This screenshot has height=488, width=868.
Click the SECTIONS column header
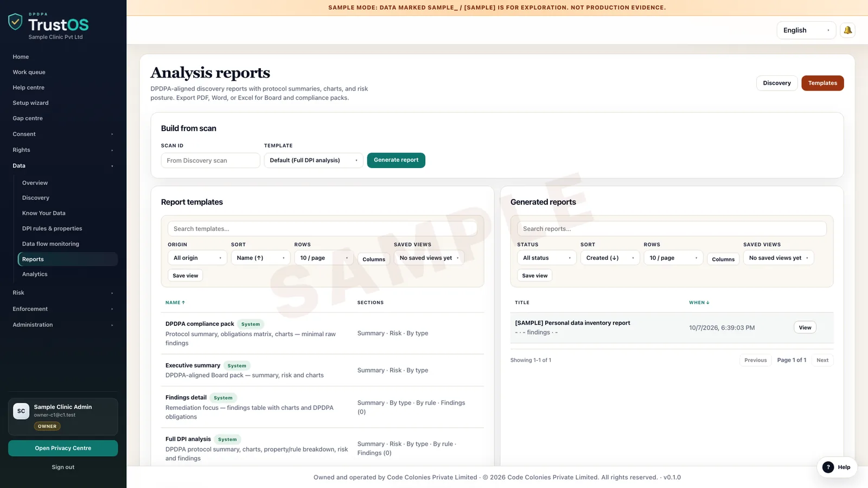pos(371,303)
